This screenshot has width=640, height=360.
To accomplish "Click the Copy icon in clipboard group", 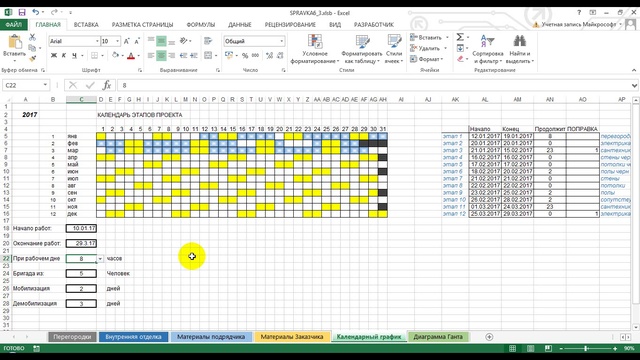I will 32,48.
